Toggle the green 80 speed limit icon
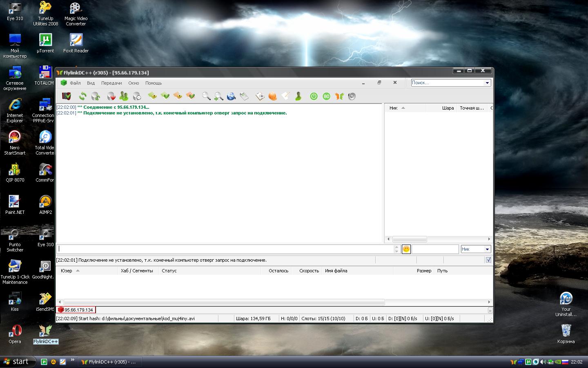Viewport: 588px width, 368px height. [326, 96]
